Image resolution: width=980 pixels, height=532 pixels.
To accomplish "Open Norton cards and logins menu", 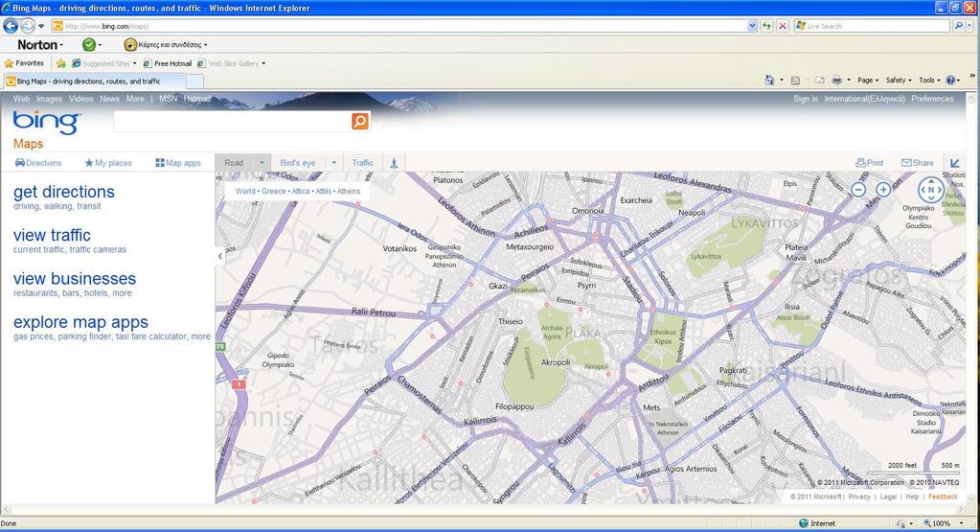I will click(166, 44).
